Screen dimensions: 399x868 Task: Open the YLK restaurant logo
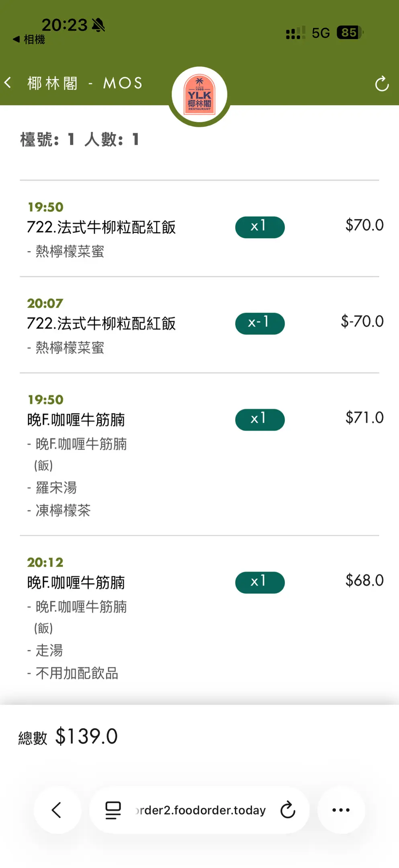(x=199, y=95)
